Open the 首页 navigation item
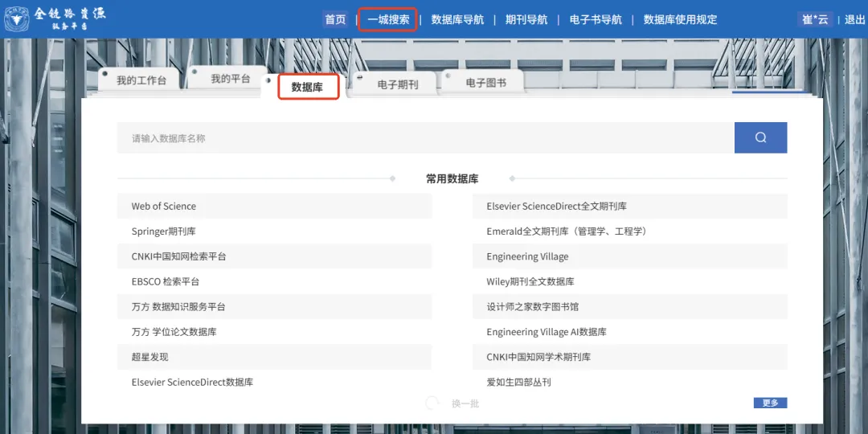Viewport: 868px width, 434px height. (x=335, y=19)
